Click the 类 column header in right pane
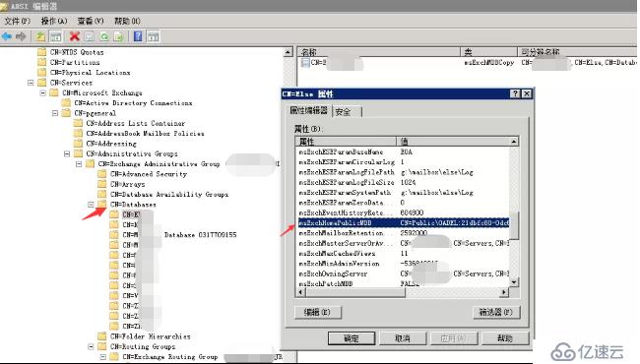The width and height of the screenshot is (640, 364). 489,52
